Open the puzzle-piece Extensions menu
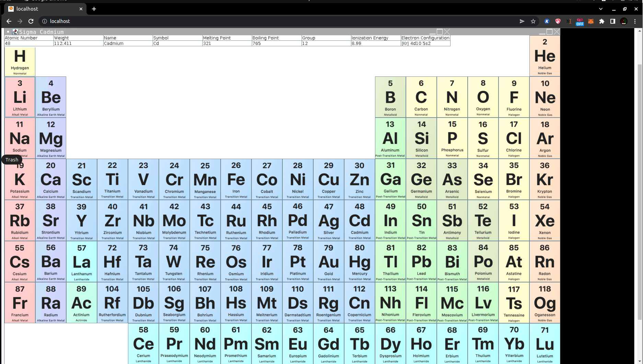The image size is (643, 364). [602, 21]
